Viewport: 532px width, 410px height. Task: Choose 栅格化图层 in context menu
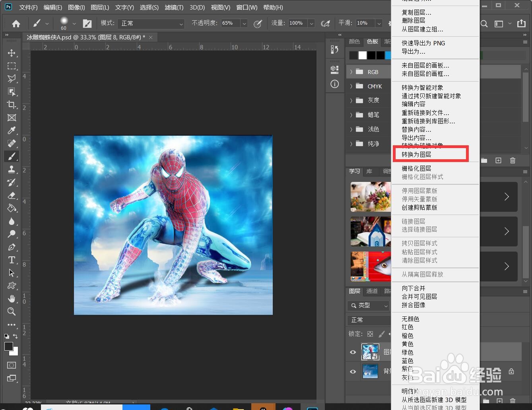(416, 168)
